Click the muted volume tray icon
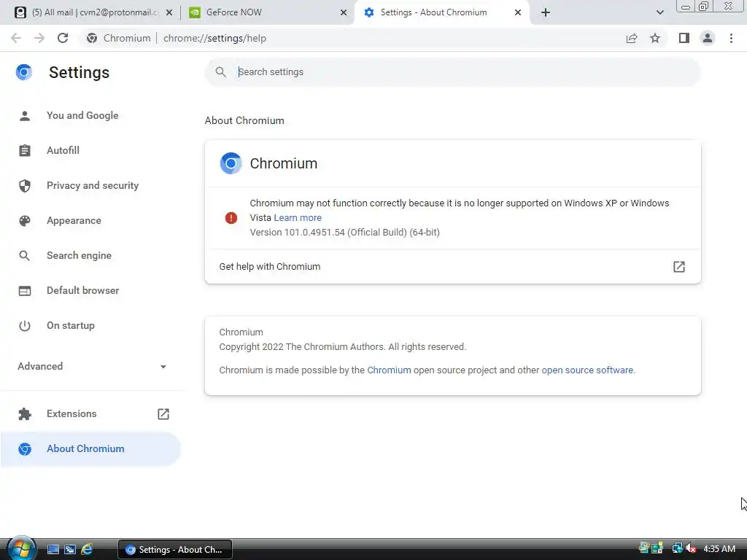 point(691,548)
